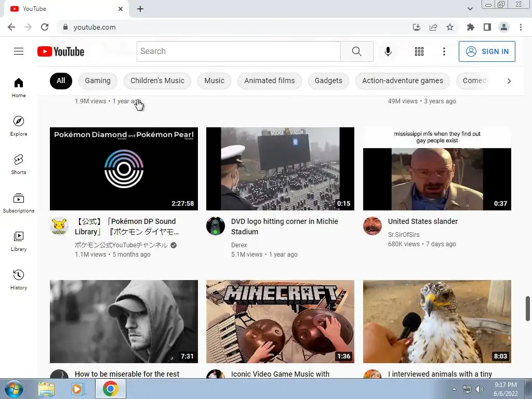
Task: Select the Gadgets filter chip
Action: pos(328,81)
